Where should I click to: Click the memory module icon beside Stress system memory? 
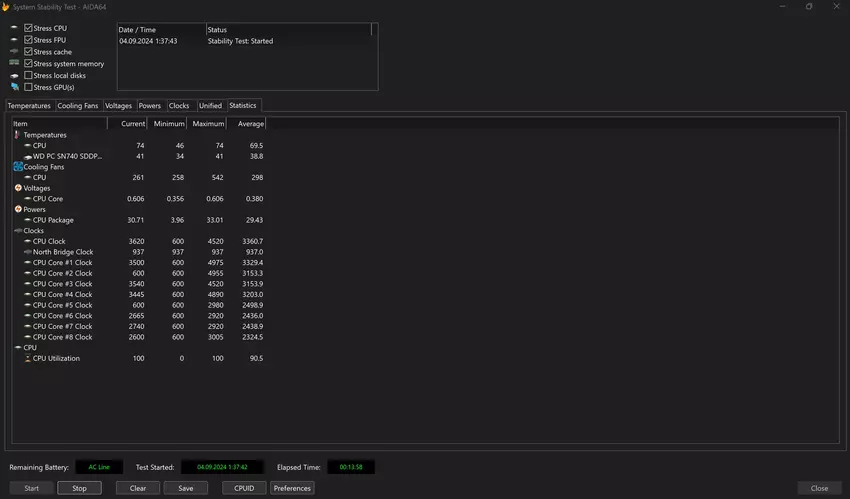pyautogui.click(x=14, y=64)
